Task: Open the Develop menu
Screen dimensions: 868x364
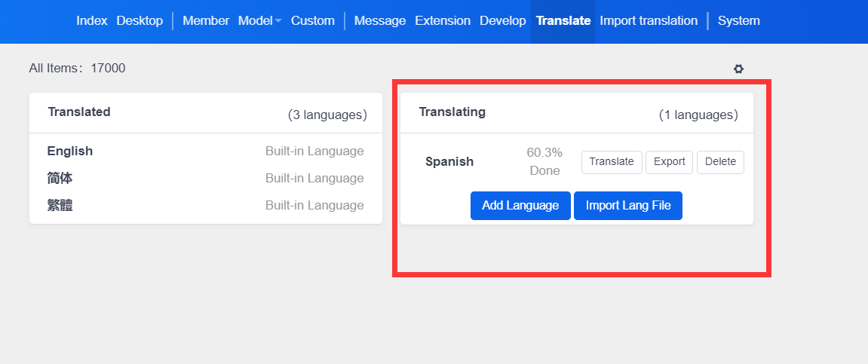Action: (502, 21)
